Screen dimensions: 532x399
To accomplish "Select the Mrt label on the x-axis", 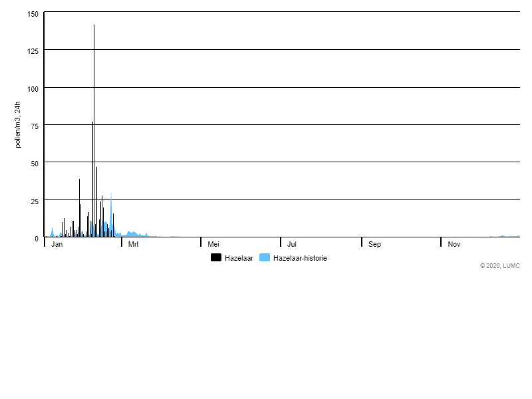I will pos(133,245).
